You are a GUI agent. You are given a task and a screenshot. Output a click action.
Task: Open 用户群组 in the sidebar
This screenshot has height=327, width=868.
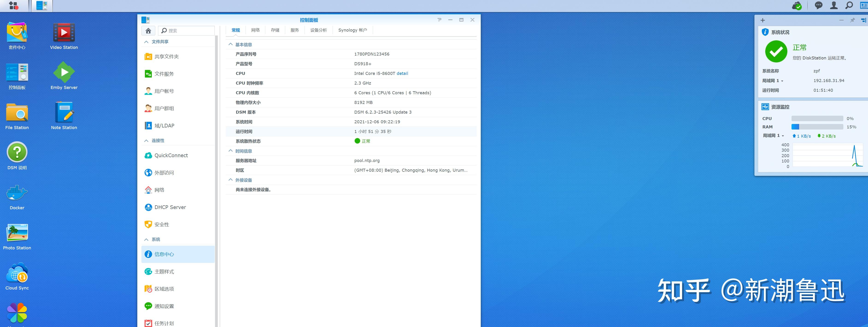pyautogui.click(x=178, y=108)
